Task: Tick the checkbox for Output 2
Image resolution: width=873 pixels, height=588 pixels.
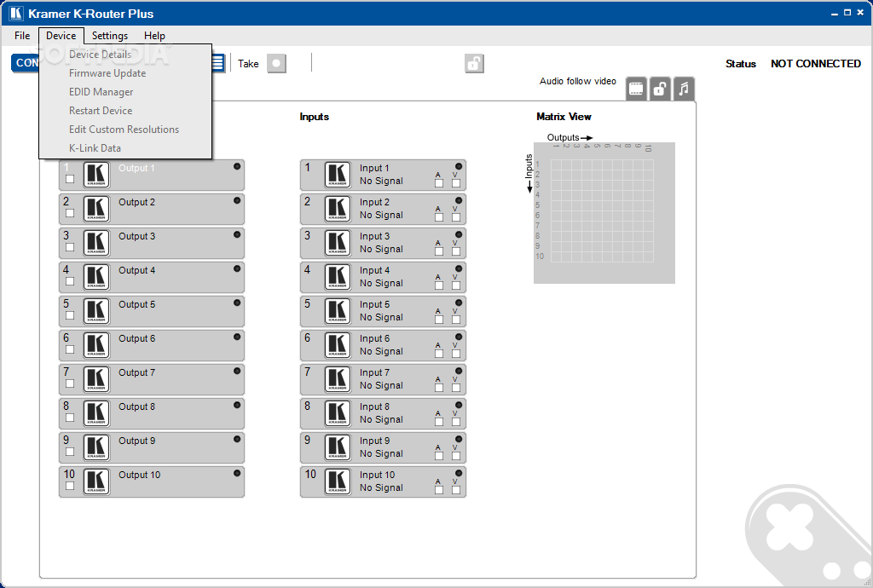Action: pos(70,213)
